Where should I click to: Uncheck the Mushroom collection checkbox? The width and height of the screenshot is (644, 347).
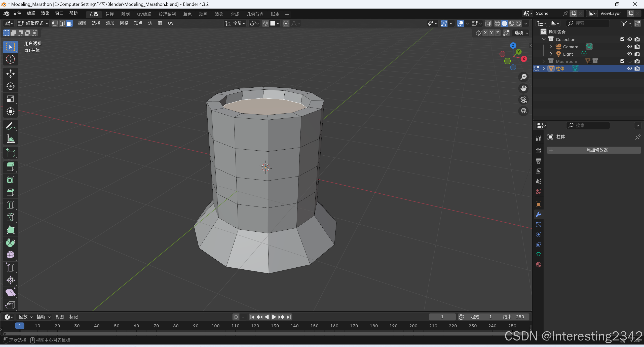[x=622, y=61]
